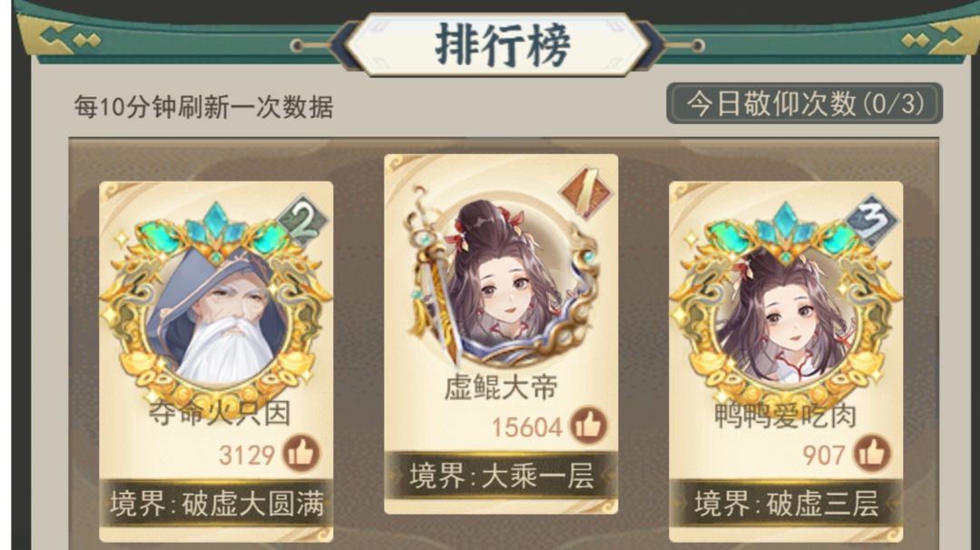This screenshot has width=980, height=550.
Task: Select player name 鸭鸭爱吃肉
Action: pos(786,415)
